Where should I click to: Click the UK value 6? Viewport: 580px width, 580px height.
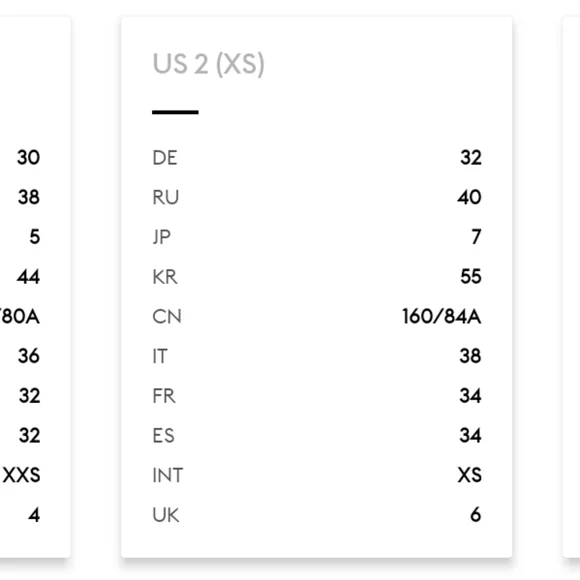(x=476, y=515)
